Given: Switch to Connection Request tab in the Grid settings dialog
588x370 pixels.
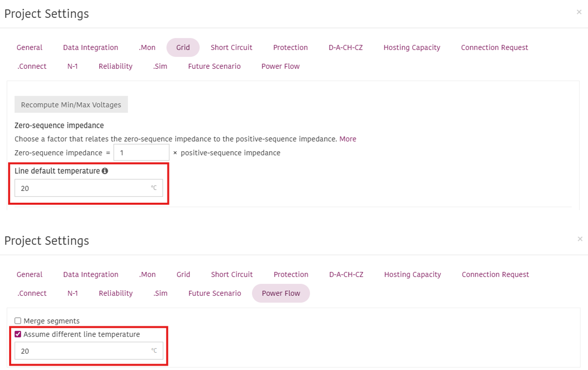Looking at the screenshot, I should (494, 47).
